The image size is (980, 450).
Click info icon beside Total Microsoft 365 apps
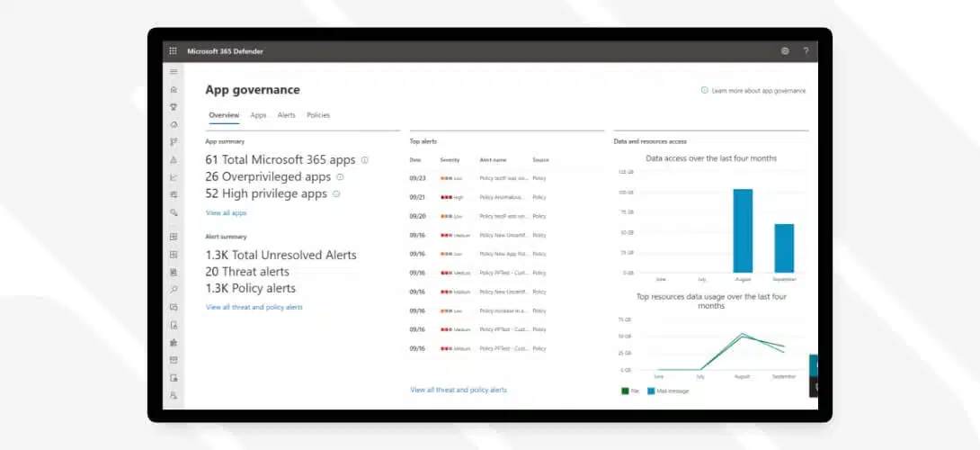(x=364, y=160)
